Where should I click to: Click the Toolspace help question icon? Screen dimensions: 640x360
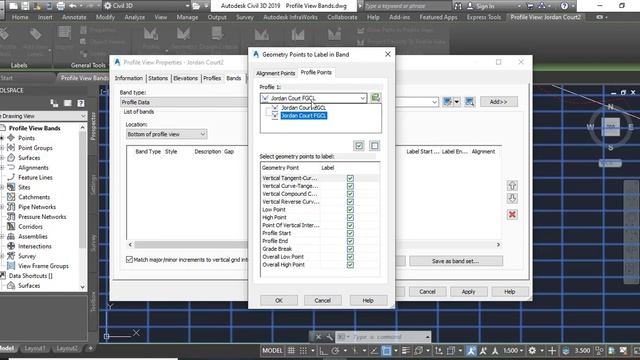(81, 103)
